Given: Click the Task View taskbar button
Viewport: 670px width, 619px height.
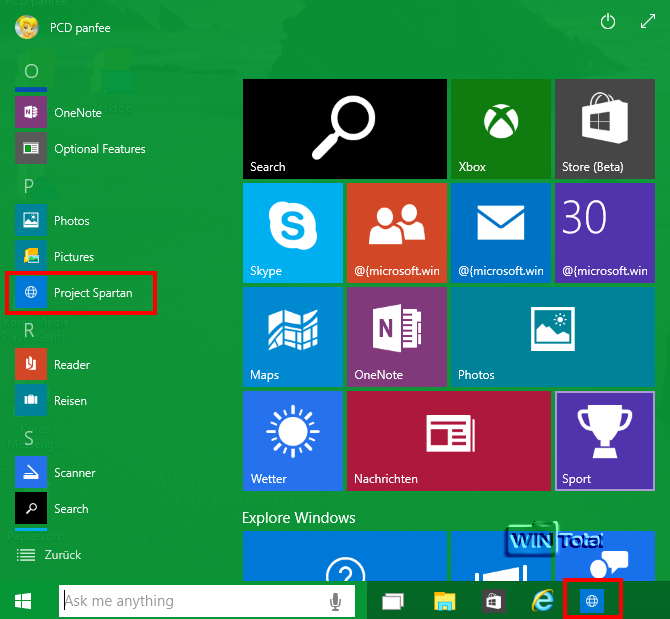Looking at the screenshot, I should 393,601.
